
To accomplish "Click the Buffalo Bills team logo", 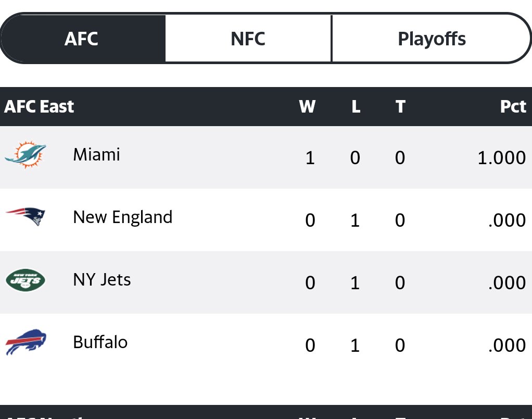I will point(26,342).
